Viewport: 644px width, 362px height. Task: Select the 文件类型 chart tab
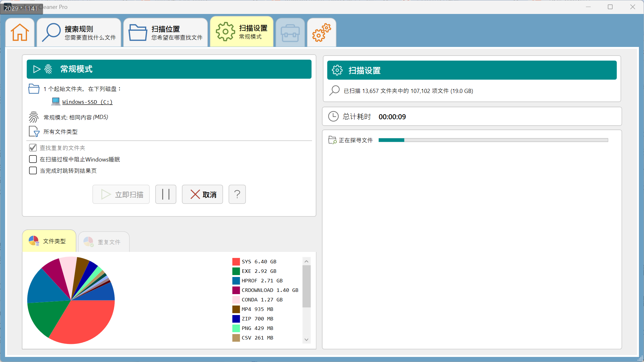(x=49, y=241)
